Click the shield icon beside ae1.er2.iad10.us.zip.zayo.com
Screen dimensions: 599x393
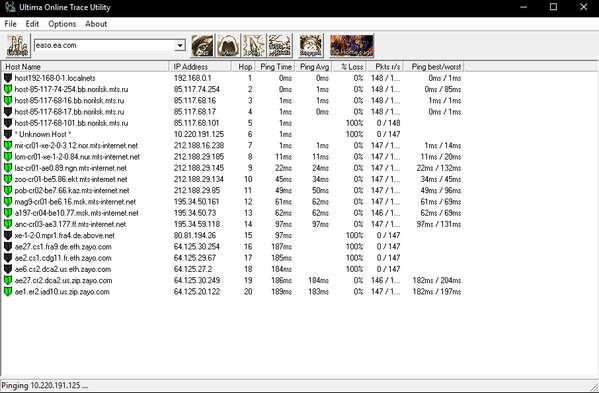point(8,292)
